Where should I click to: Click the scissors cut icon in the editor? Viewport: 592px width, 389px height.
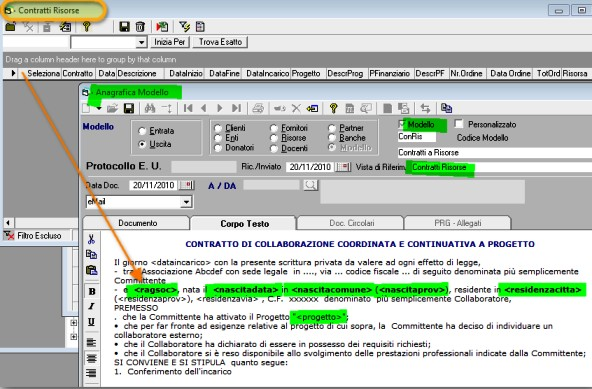point(91,239)
